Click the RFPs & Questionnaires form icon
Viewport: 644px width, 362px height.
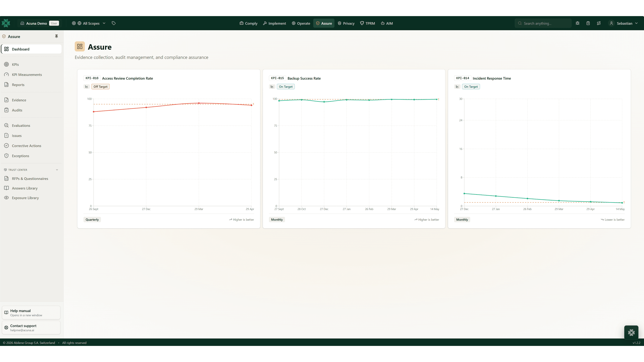pyautogui.click(x=7, y=179)
